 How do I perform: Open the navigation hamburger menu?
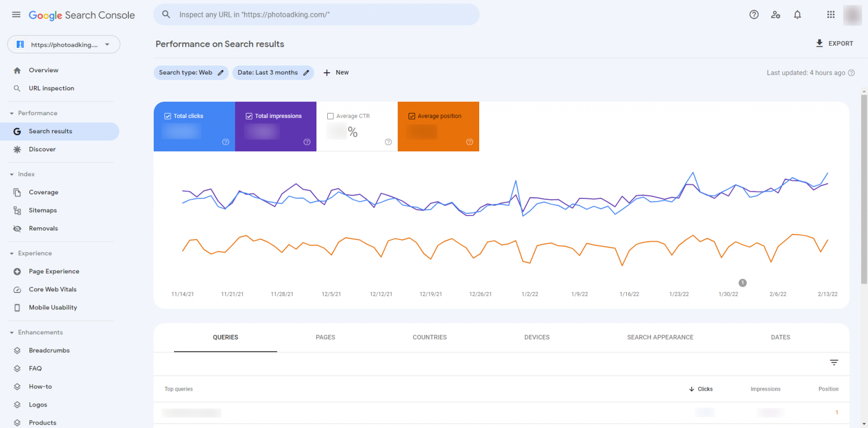click(16, 14)
